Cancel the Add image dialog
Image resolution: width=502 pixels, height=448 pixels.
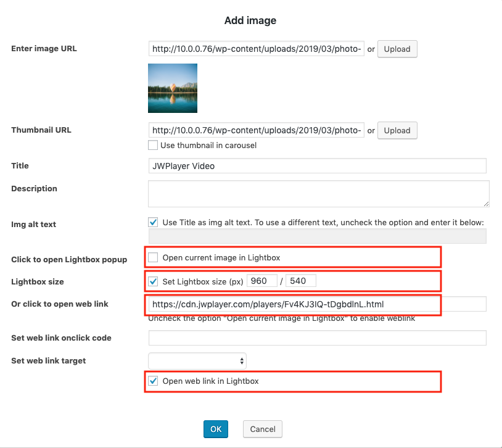[263, 429]
